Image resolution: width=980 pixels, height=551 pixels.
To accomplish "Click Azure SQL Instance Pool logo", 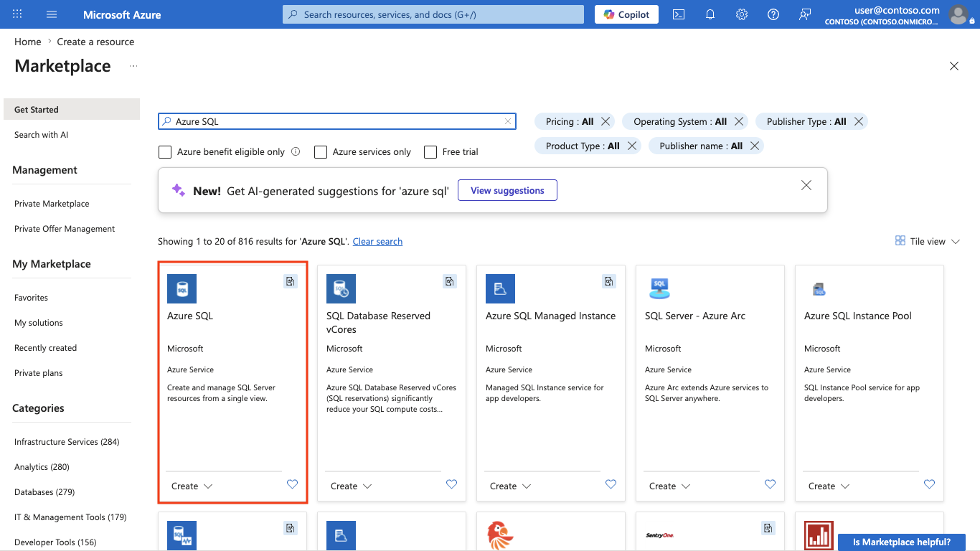I will coord(819,289).
